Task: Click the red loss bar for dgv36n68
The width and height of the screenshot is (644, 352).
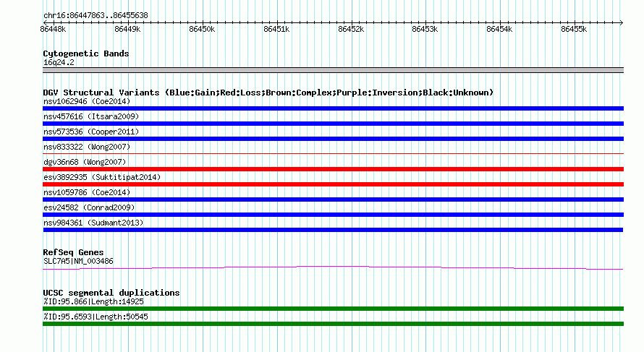Action: coord(333,169)
